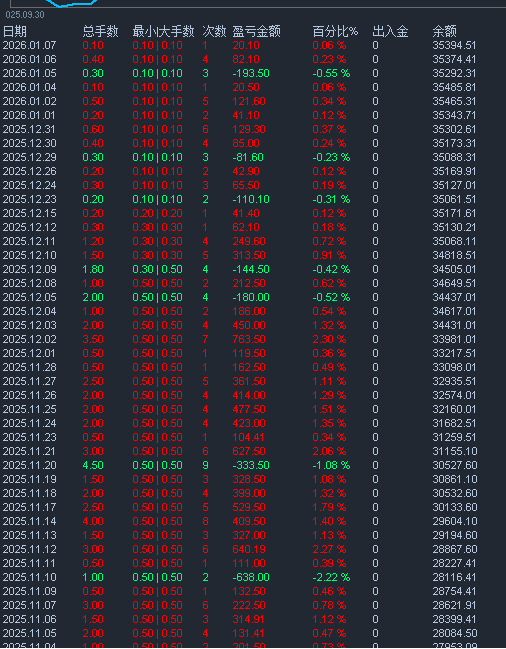Click profit amount 314.91
This screenshot has width=506, height=649.
coord(249,620)
